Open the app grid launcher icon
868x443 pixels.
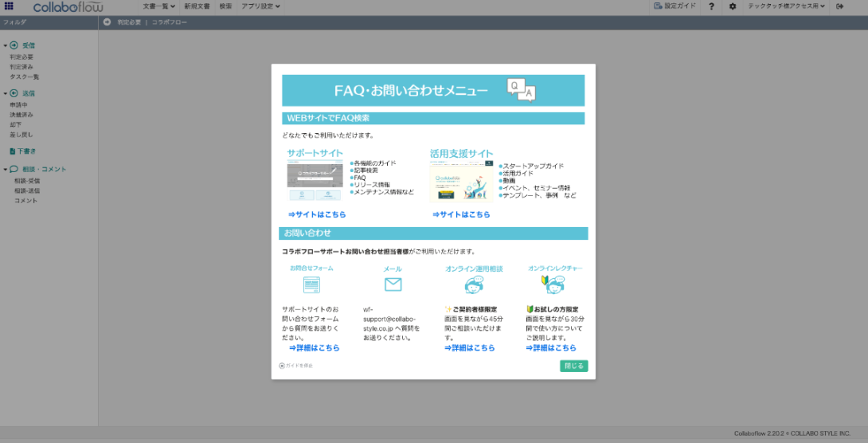tap(9, 6)
